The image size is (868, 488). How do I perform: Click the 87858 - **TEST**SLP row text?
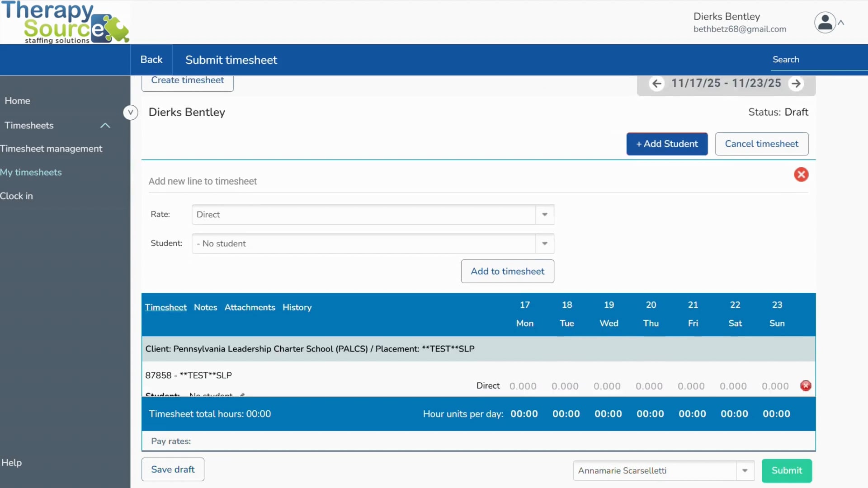[x=189, y=375]
